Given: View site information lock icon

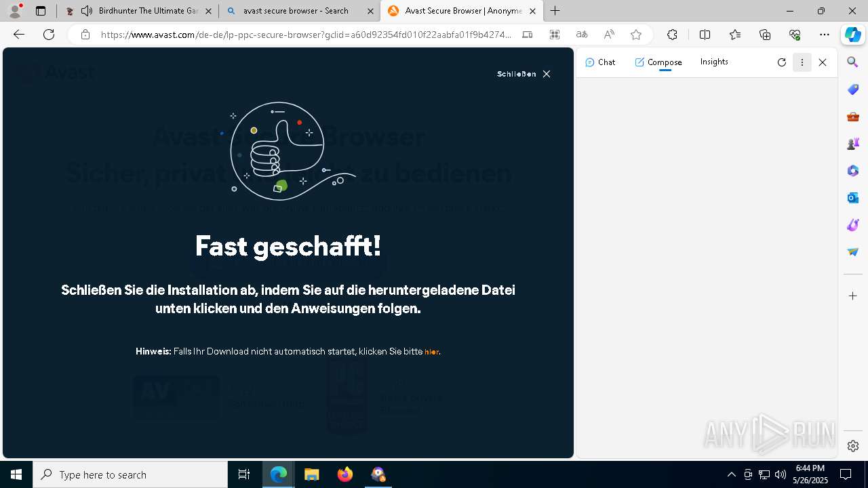Looking at the screenshot, I should click(x=85, y=35).
